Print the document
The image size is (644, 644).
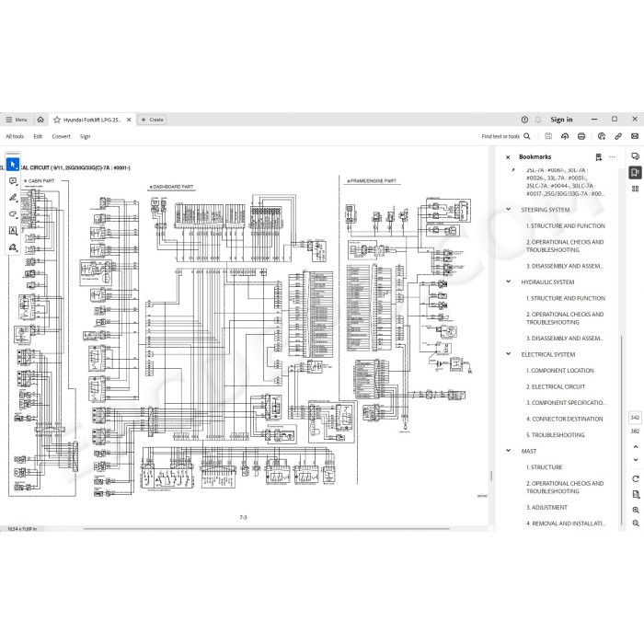point(581,136)
